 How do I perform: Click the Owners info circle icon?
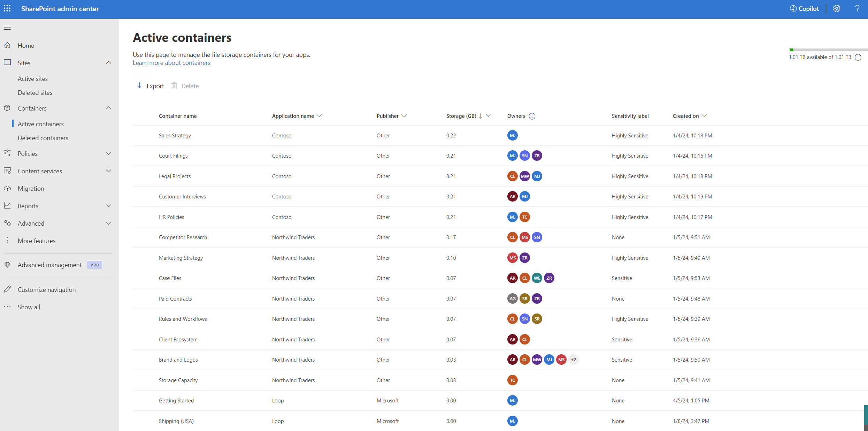pyautogui.click(x=532, y=116)
